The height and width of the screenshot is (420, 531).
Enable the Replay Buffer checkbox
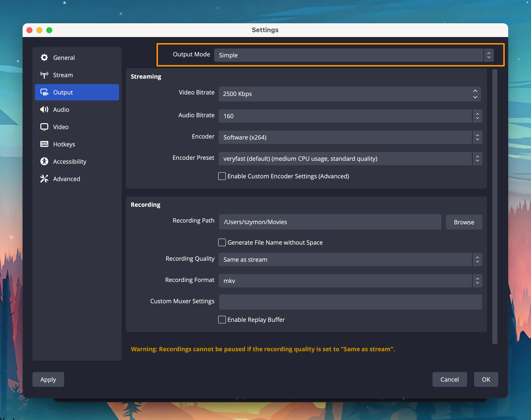(222, 320)
